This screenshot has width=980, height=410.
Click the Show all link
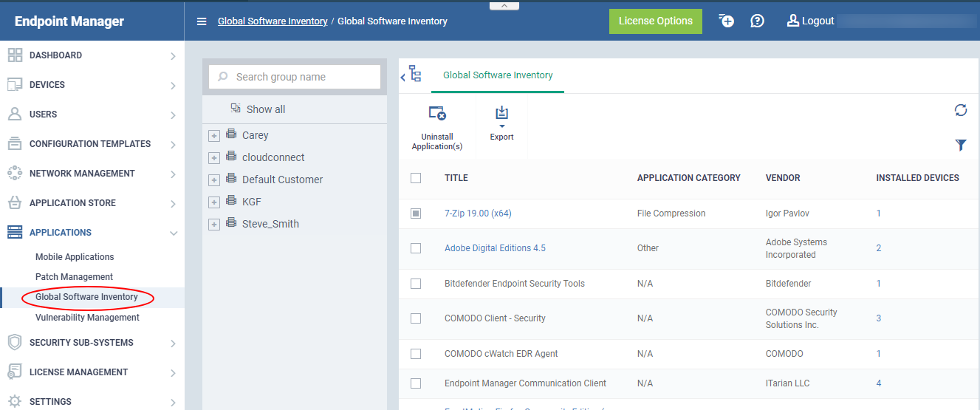[x=266, y=109]
